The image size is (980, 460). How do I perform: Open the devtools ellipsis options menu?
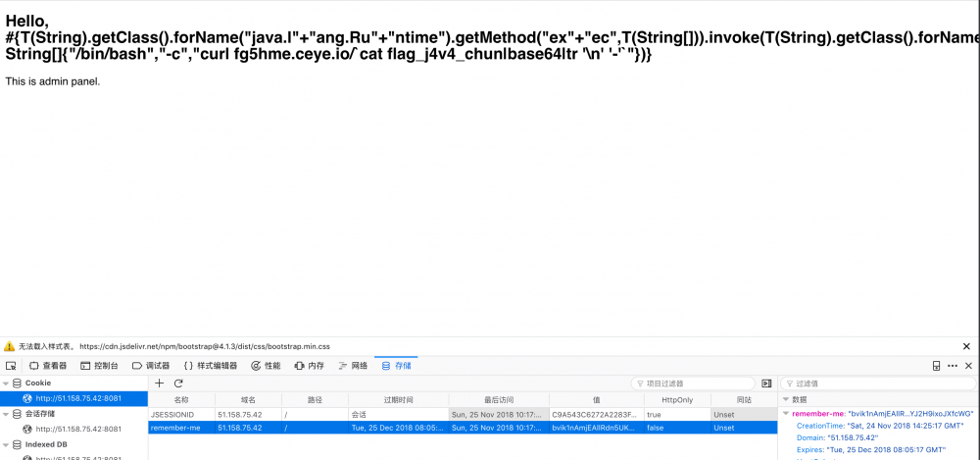[953, 366]
